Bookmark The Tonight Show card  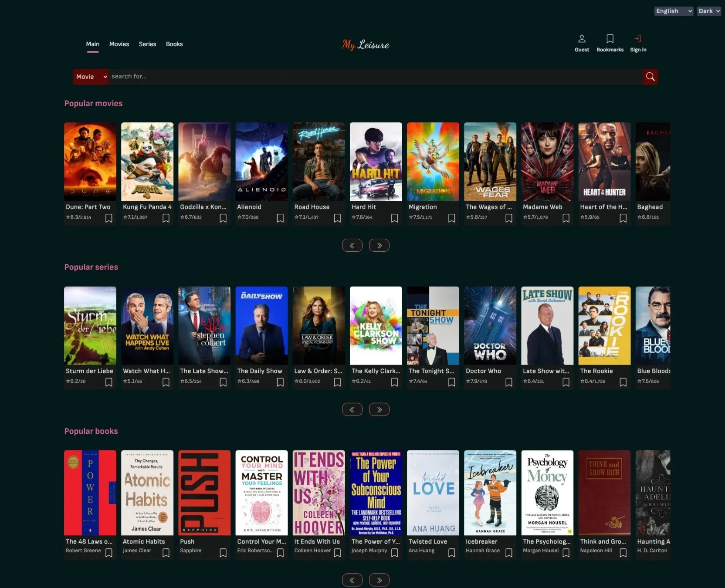[452, 382]
